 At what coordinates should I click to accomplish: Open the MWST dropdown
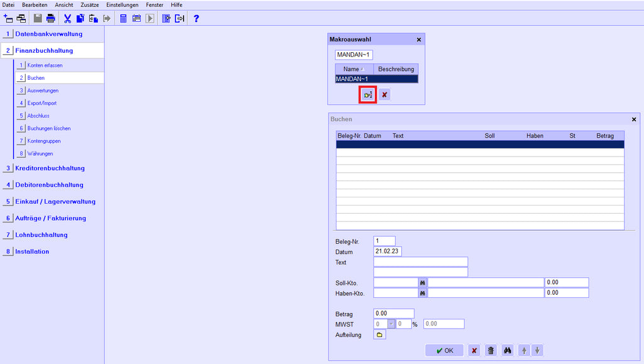tap(391, 324)
